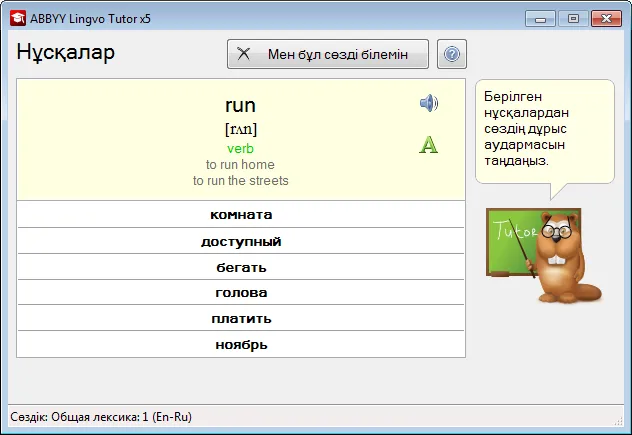Click the Tutor beaver mascot image
632x435 pixels.
pyautogui.click(x=544, y=256)
